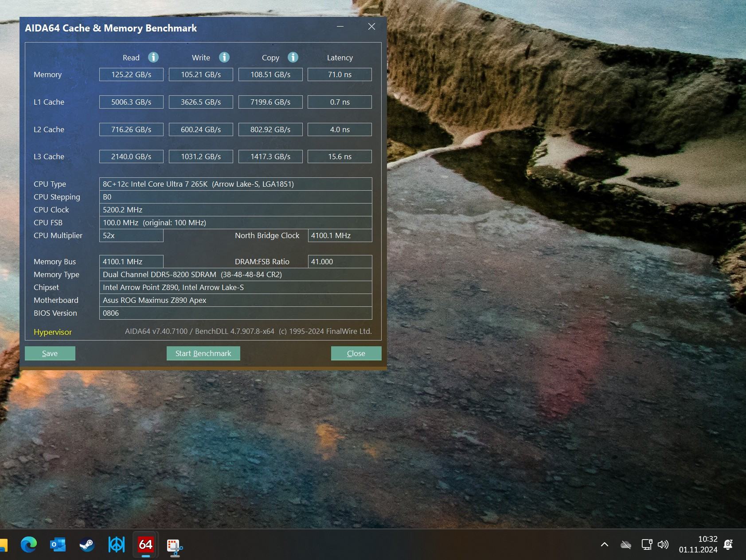Click the Memory Copy value 108.51 GB/s

coord(270,74)
